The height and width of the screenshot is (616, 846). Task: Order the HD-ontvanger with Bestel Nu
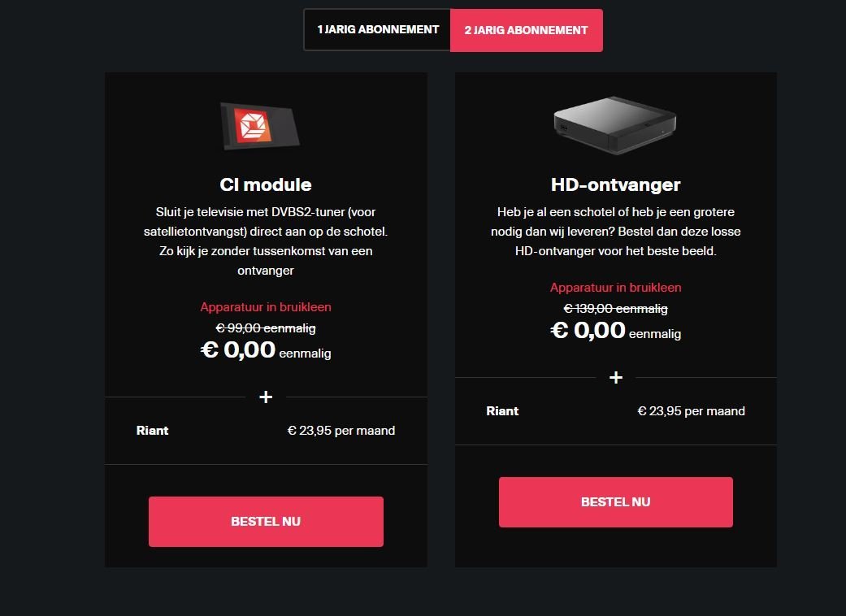(615, 502)
